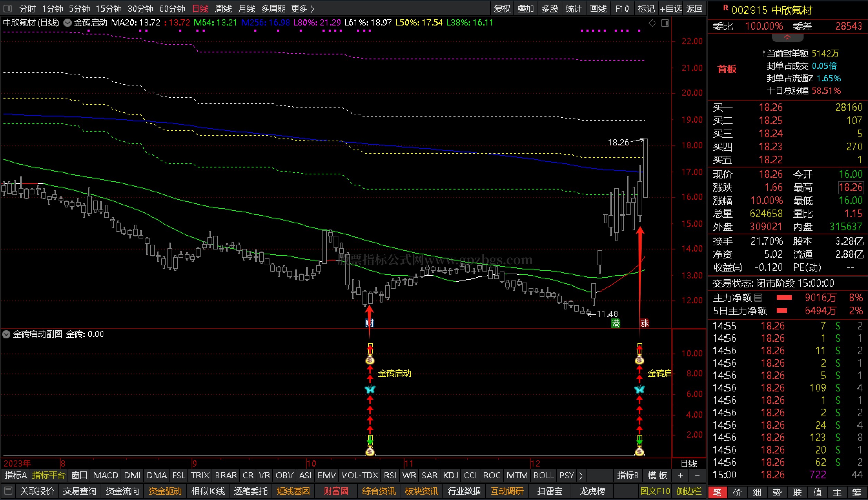Click the bottom-right money-bag icon in the sub-chart
Image resolution: width=868 pixels, height=500 pixels.
click(x=639, y=451)
